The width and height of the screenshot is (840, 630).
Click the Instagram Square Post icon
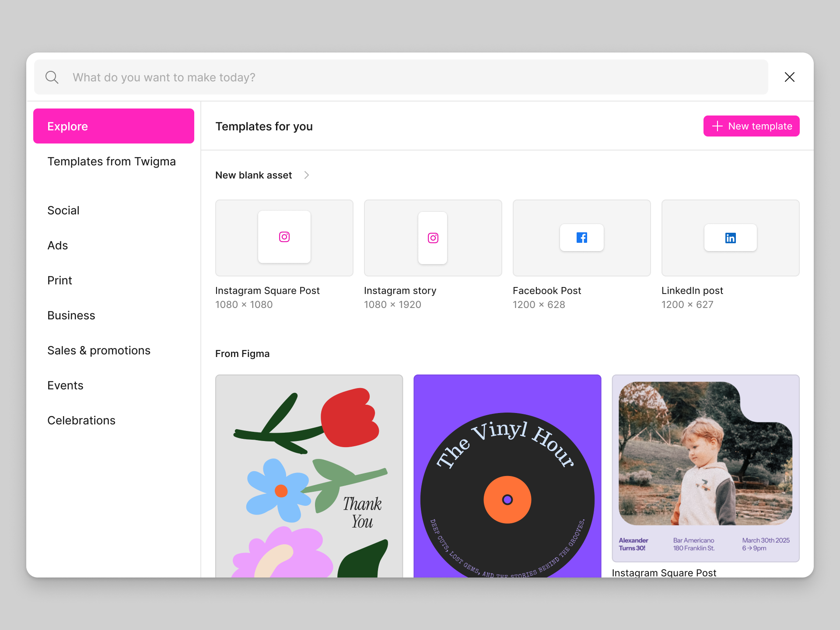[x=284, y=238]
